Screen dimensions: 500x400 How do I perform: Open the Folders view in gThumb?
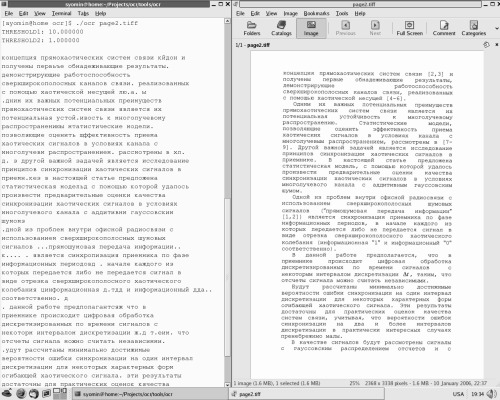pos(252,28)
